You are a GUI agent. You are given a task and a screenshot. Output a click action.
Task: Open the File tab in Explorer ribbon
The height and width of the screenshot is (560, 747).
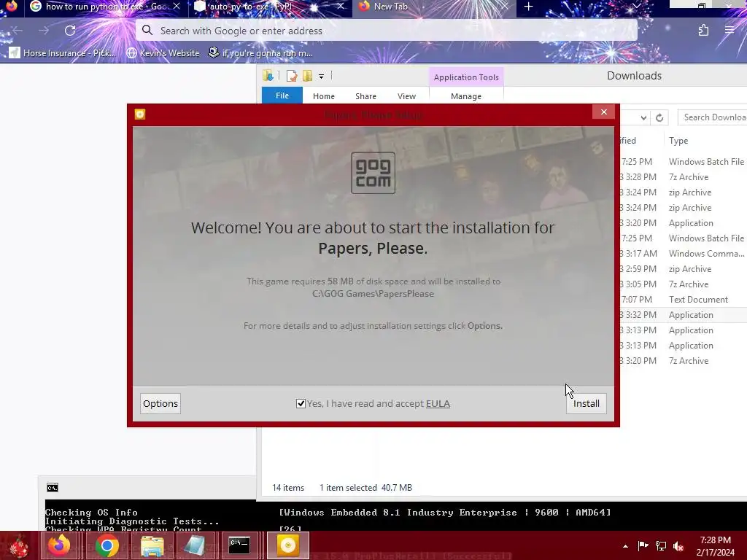pyautogui.click(x=282, y=96)
